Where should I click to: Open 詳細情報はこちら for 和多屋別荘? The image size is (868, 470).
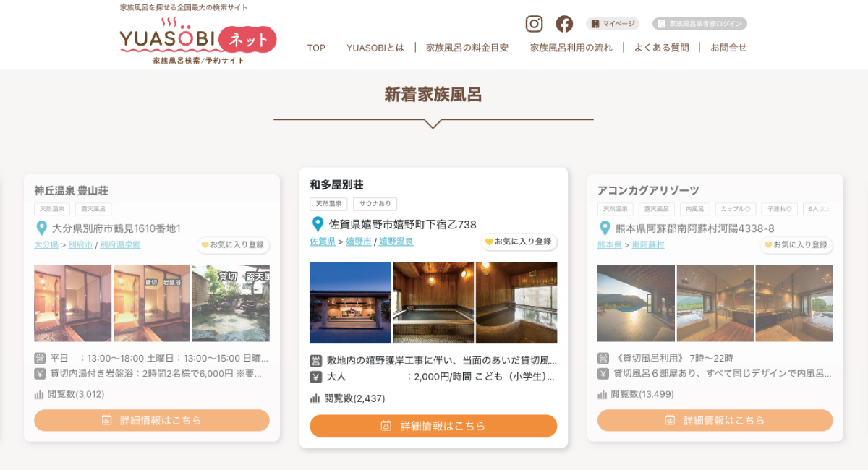tap(433, 426)
